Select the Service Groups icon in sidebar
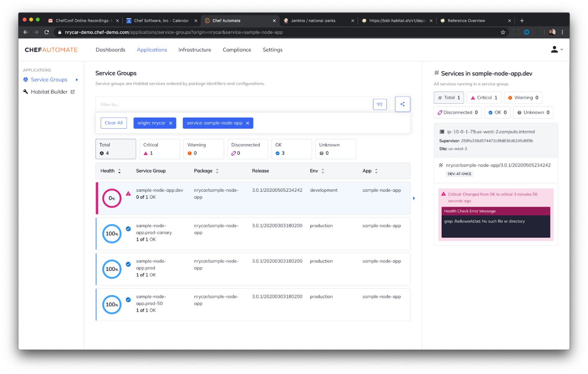Image resolution: width=588 pixels, height=374 pixels. tap(25, 79)
